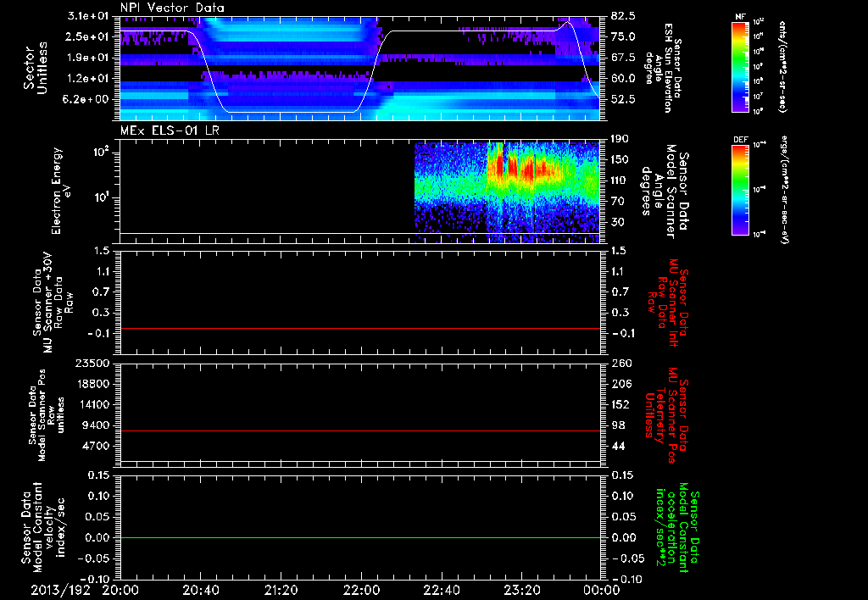Image resolution: width=868 pixels, height=600 pixels.
Task: Click the "30" scanner angle tick
Action: [617, 223]
